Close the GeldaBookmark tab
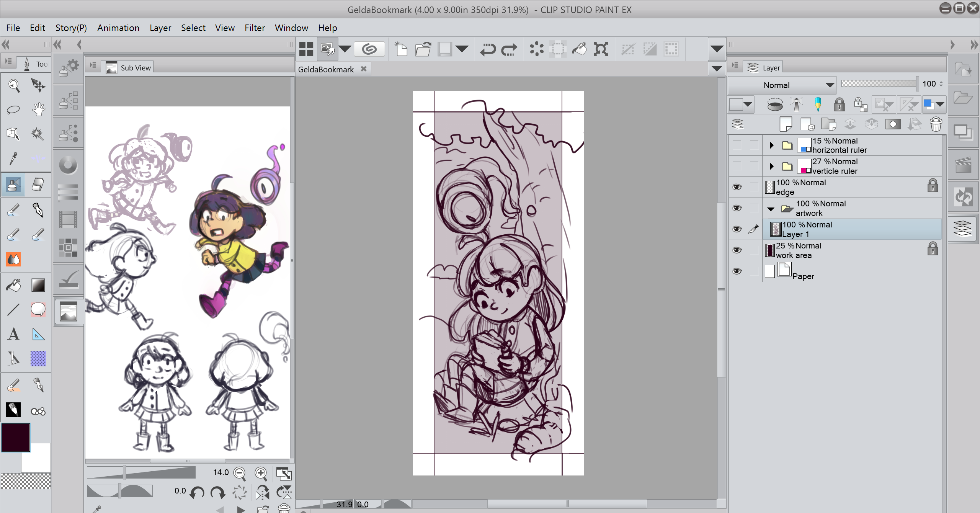980x513 pixels. click(x=364, y=69)
